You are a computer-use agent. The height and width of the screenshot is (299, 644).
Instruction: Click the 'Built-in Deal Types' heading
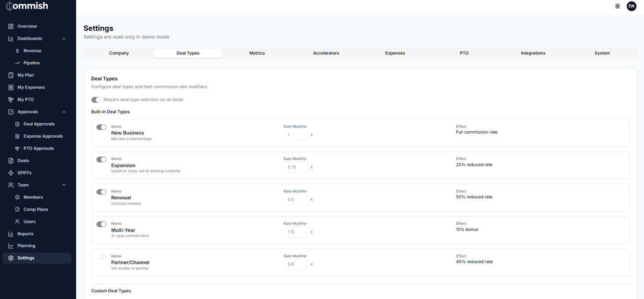point(111,112)
